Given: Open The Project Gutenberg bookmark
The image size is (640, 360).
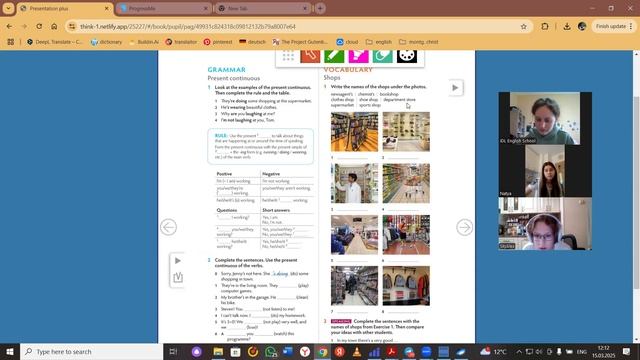Looking at the screenshot, I should click(300, 42).
